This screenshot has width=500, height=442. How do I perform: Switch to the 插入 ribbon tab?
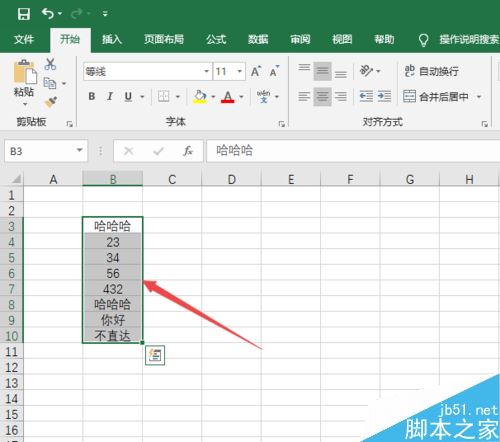click(112, 39)
